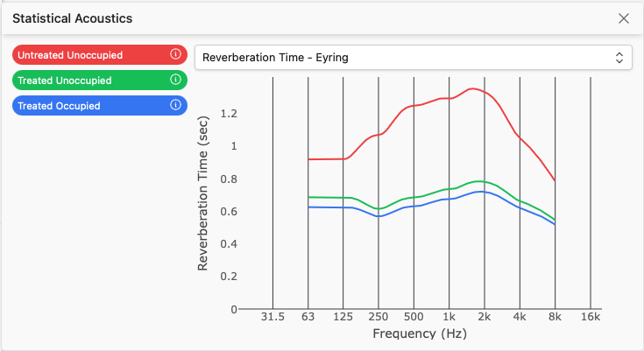Click the 16k frequency axis label
Screen dimensions: 644x351
coord(591,318)
